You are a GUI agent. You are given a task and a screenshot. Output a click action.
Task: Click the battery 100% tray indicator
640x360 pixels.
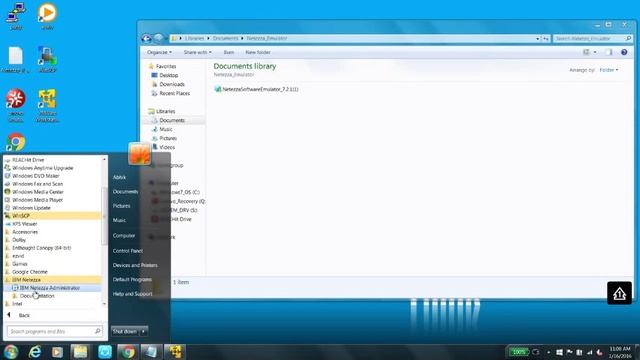518,352
